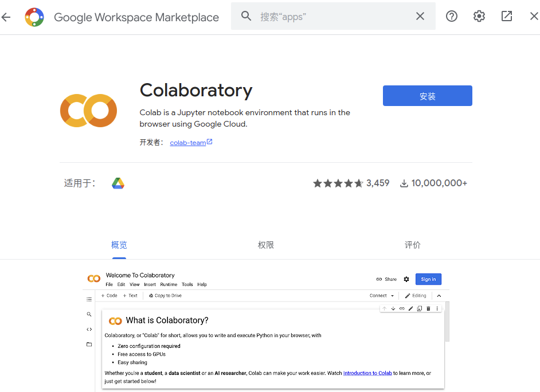Screen dimensions: 540x392
Task: Click settings gear in preview screenshot
Action: [x=406, y=279]
